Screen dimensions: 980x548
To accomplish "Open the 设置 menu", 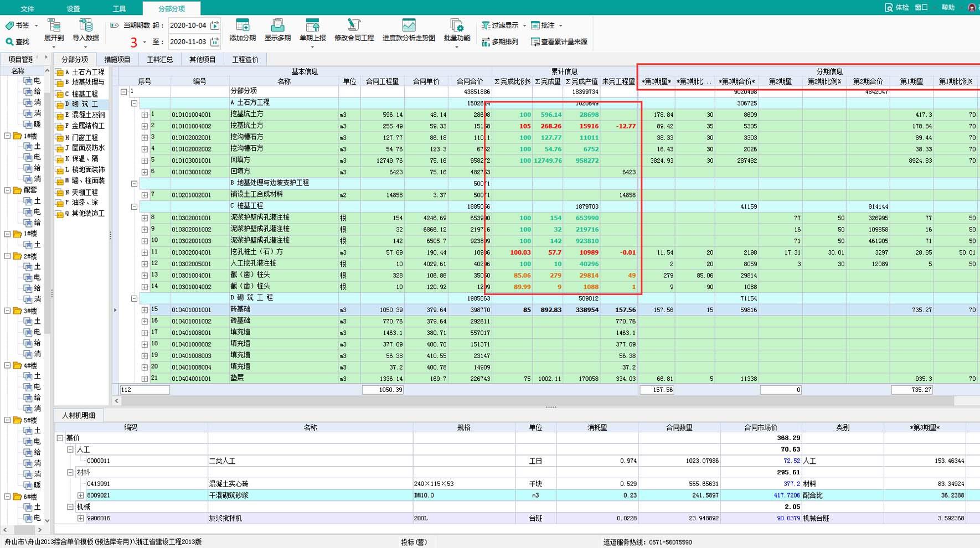I will 73,8.
